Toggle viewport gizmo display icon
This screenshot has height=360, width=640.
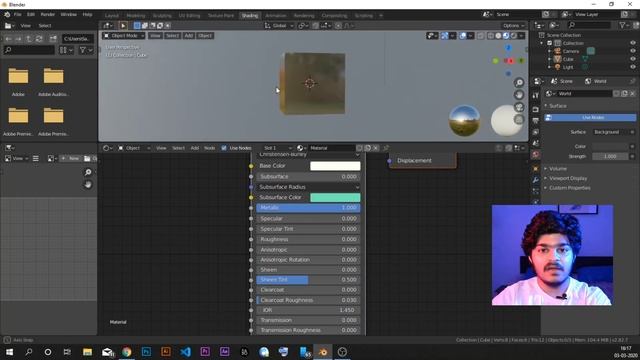[444, 36]
